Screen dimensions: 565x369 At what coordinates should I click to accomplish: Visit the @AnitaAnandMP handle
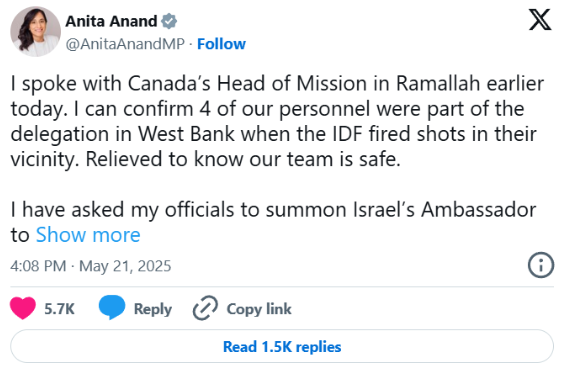click(125, 44)
